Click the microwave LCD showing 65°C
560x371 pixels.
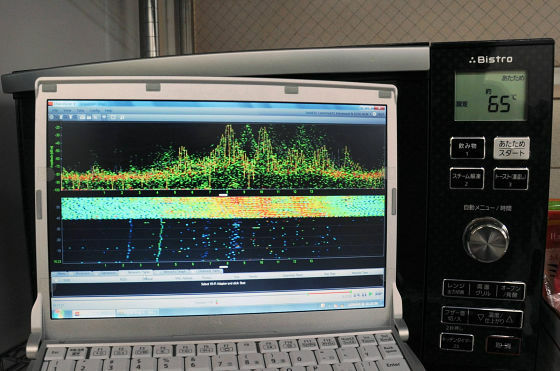pos(490,96)
